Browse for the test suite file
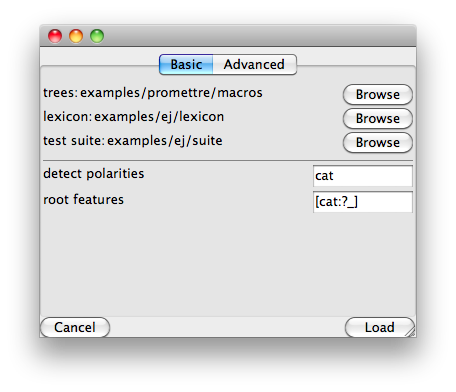456x392 pixels. (378, 143)
